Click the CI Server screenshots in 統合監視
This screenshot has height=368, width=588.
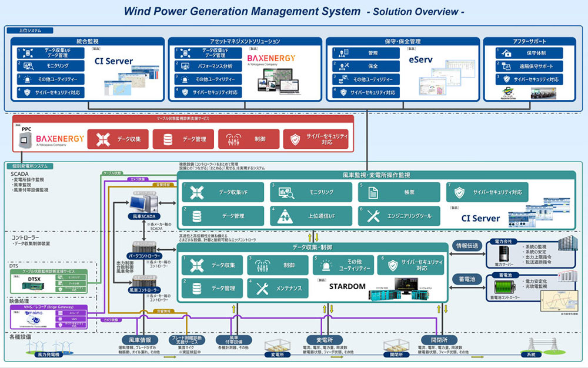click(132, 80)
